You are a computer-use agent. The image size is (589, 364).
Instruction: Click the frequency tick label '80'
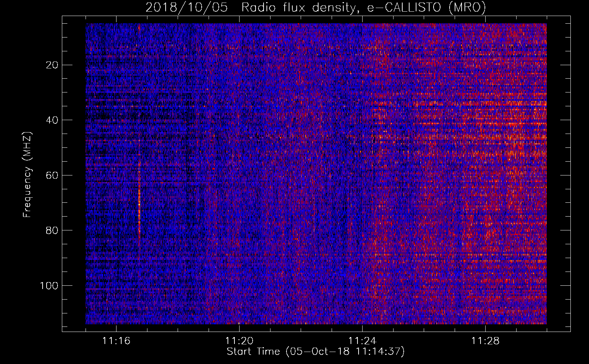52,230
